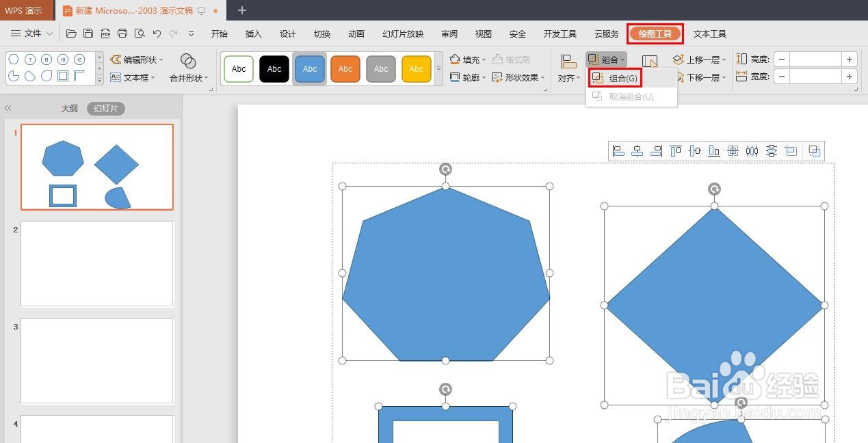This screenshot has width=868, height=443.
Task: Click distribute horizontally icon in floating toolbar
Action: [x=752, y=151]
